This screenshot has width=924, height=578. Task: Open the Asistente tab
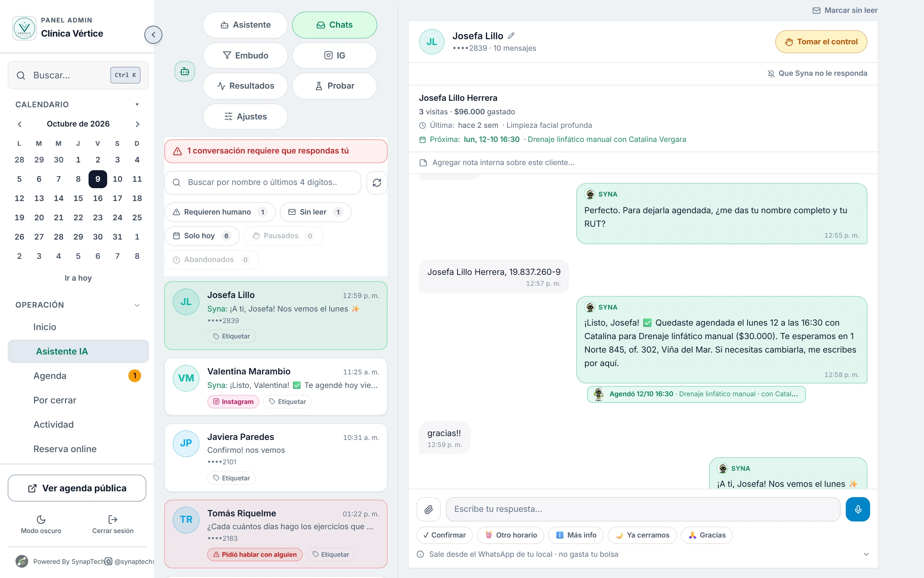click(x=245, y=25)
